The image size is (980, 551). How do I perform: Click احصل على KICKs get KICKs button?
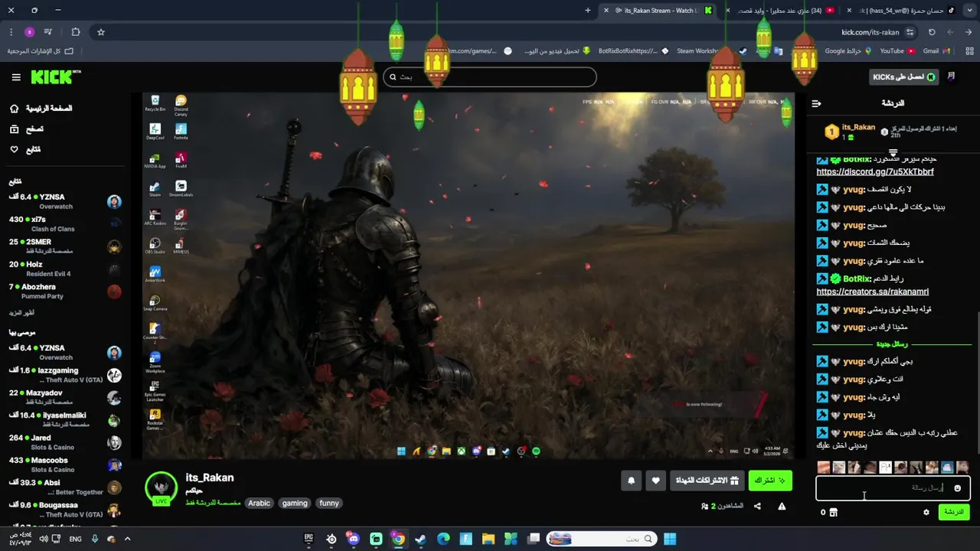pos(905,77)
